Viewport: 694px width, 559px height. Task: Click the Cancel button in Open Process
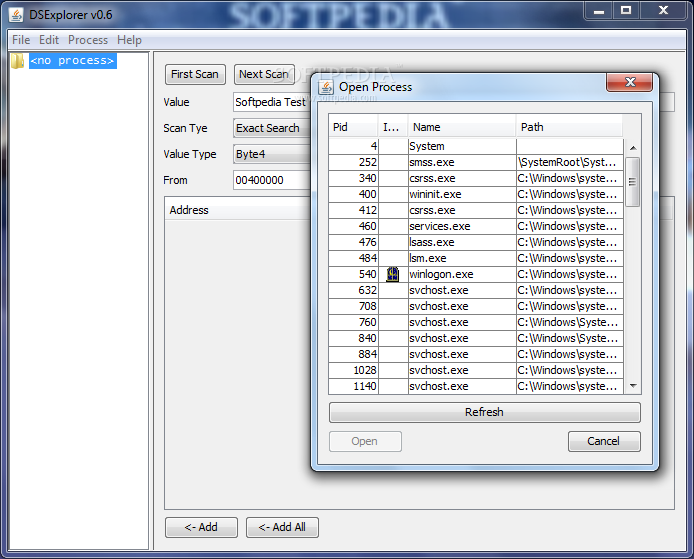(604, 441)
